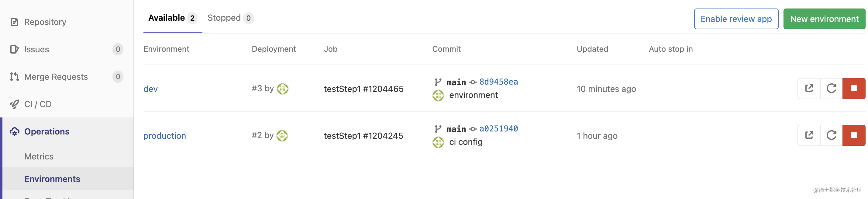Open the Operations cloud icon
The image size is (868, 199).
[15, 131]
